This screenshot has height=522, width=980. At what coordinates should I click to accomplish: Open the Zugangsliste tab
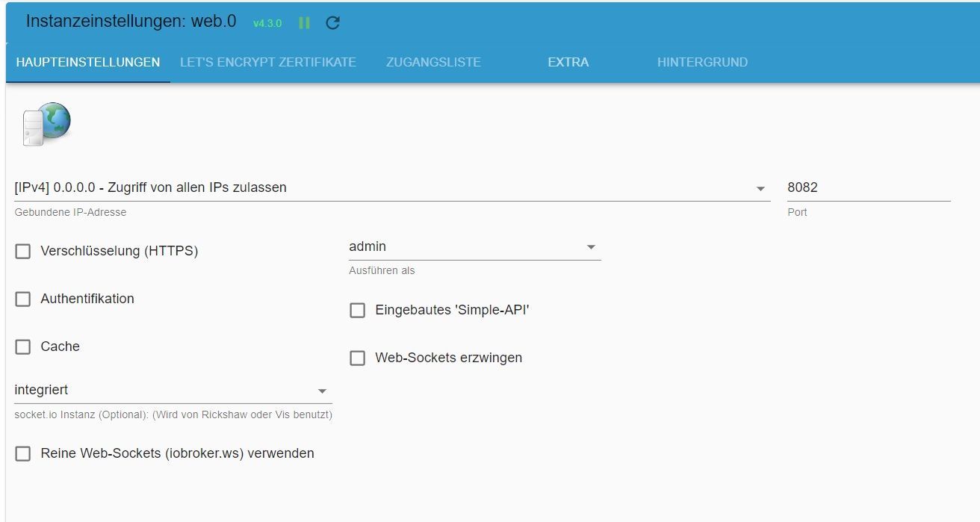pos(433,62)
